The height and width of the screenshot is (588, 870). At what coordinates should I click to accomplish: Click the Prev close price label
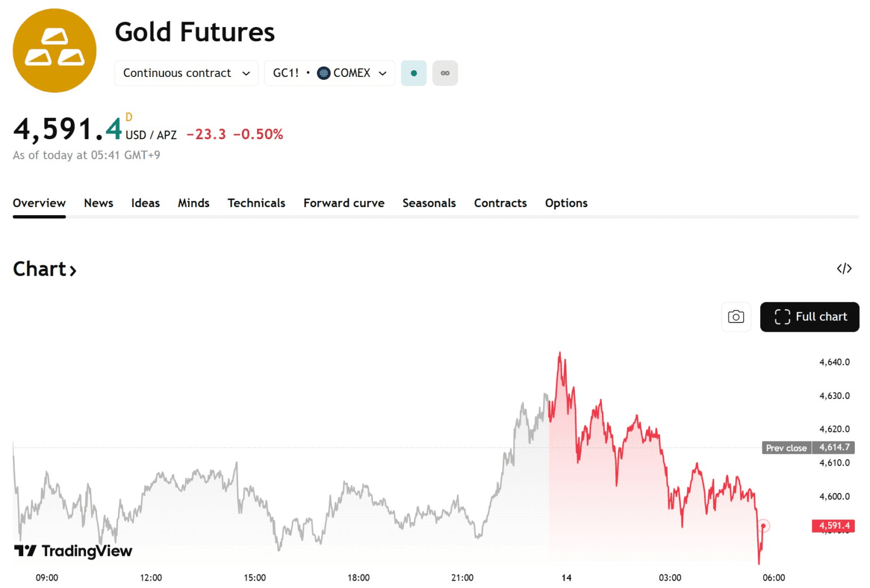(x=786, y=448)
